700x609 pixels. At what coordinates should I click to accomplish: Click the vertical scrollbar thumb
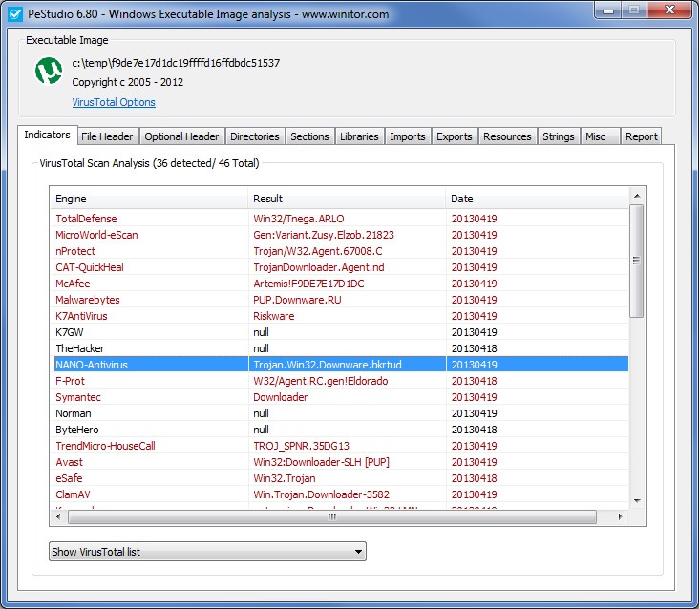tap(637, 261)
